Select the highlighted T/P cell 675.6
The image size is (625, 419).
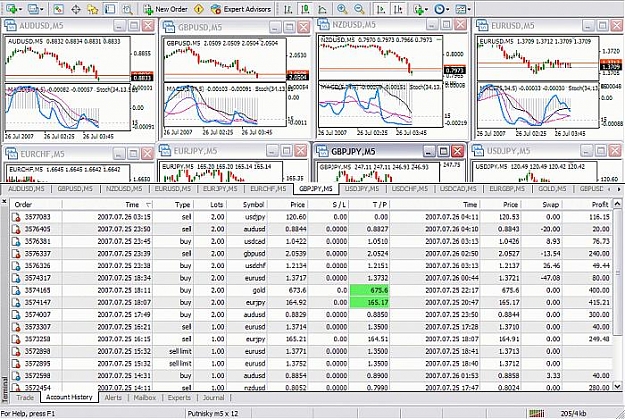369,290
